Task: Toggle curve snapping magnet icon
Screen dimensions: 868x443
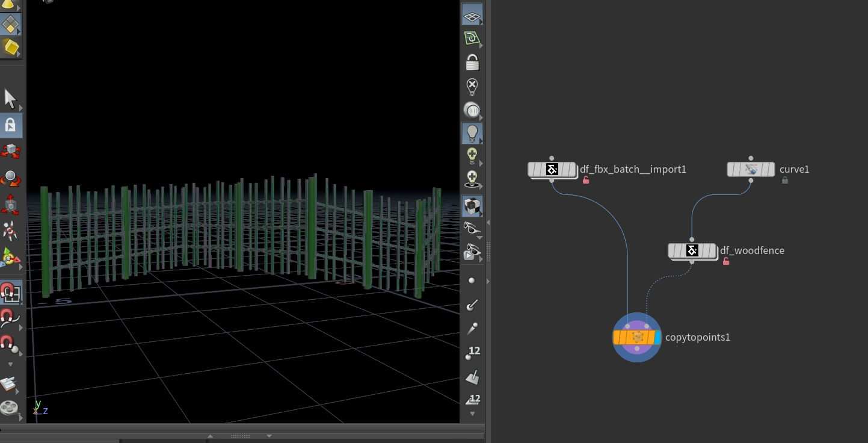Action: pyautogui.click(x=10, y=317)
